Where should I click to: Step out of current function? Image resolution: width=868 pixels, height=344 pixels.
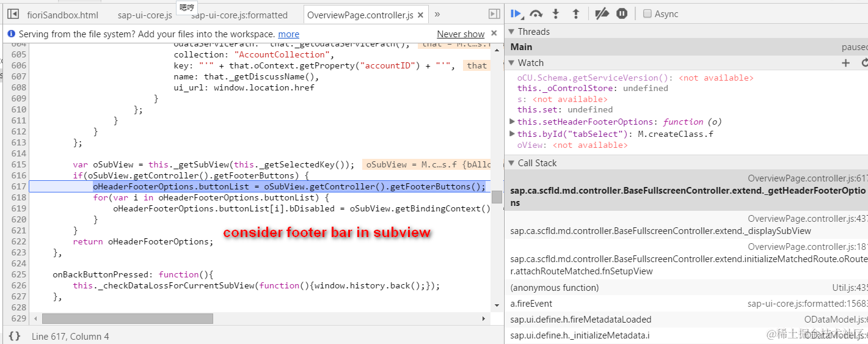tap(575, 13)
